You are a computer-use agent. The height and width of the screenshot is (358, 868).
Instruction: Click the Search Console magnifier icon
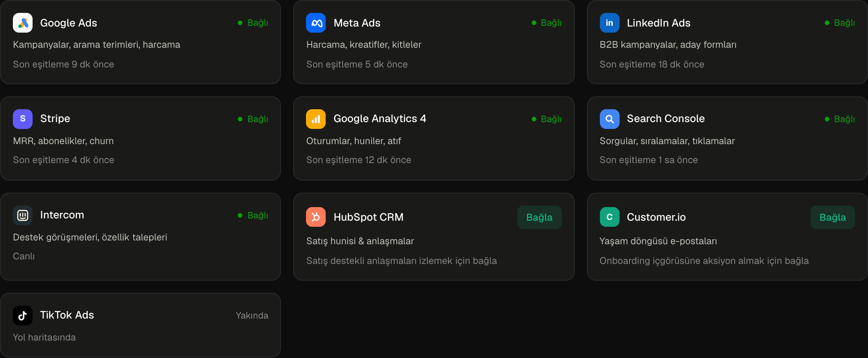coord(609,119)
